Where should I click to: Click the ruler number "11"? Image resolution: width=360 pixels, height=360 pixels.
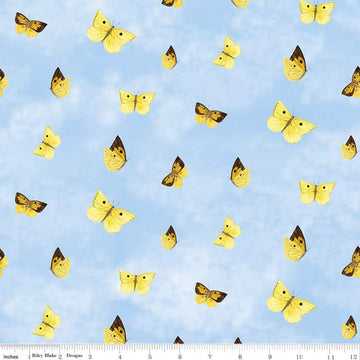330,356
